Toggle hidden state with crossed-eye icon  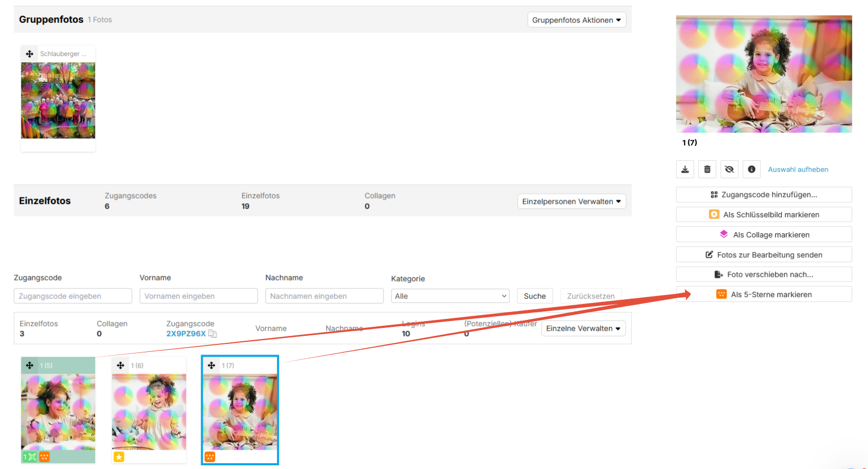pyautogui.click(x=729, y=169)
